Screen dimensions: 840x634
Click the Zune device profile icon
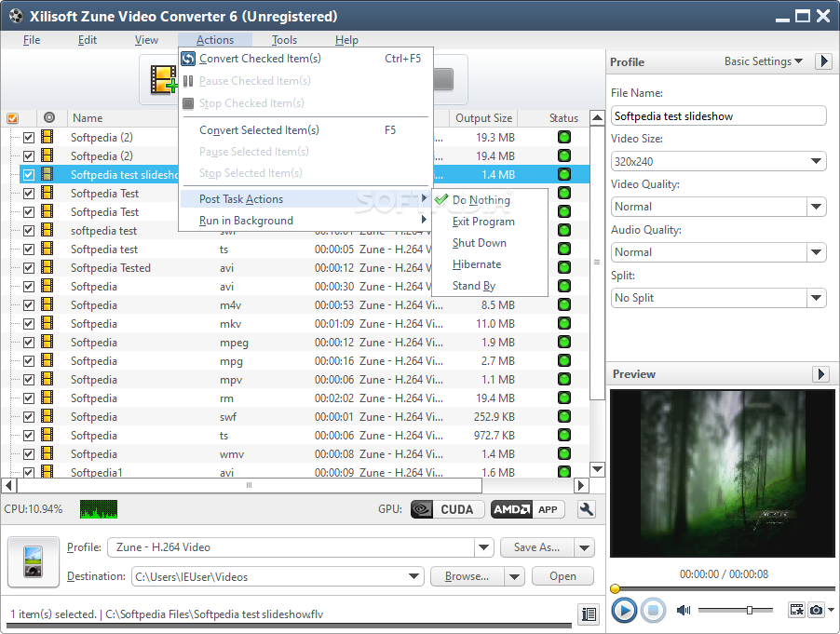pyautogui.click(x=34, y=561)
